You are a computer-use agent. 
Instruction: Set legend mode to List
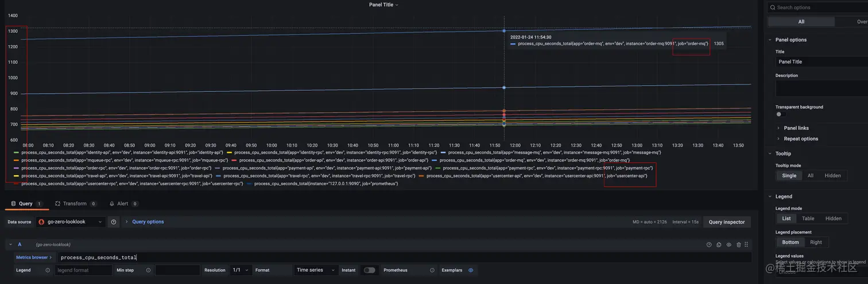pyautogui.click(x=786, y=218)
